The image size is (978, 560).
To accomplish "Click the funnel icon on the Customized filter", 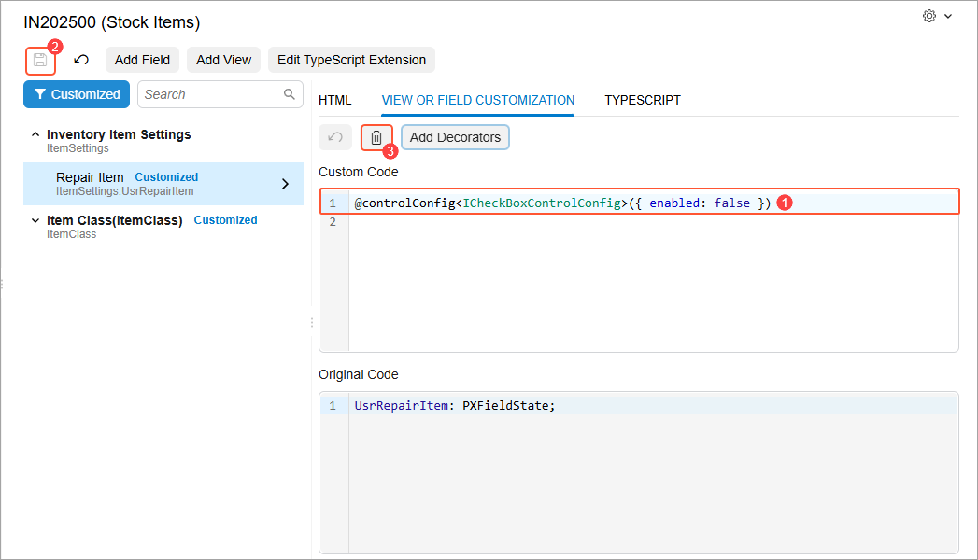I will (40, 94).
